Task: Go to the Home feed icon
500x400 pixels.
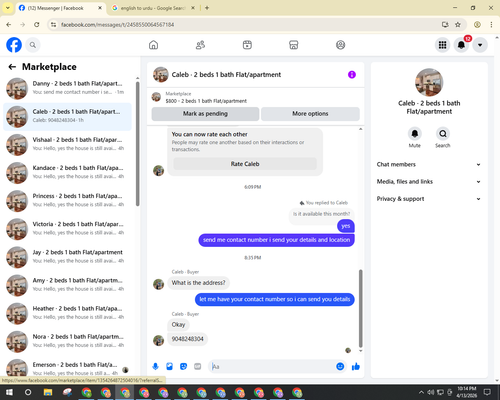Action: [153, 45]
